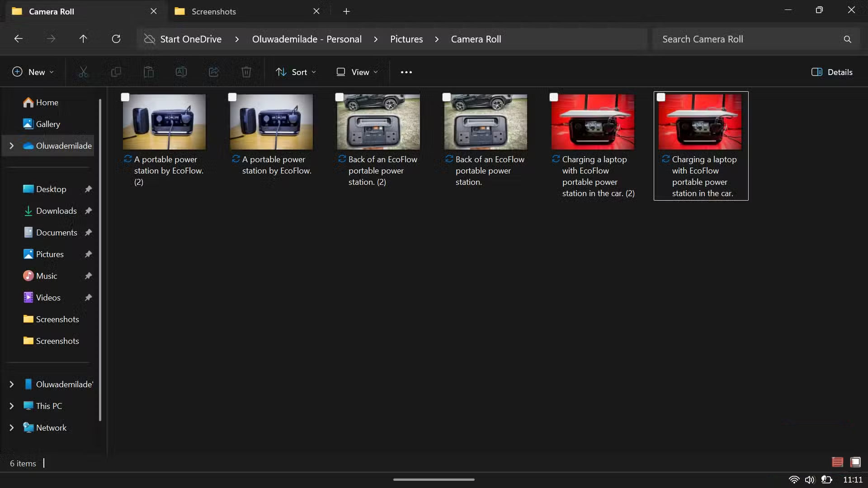Toggle the Details pane button

(832, 72)
